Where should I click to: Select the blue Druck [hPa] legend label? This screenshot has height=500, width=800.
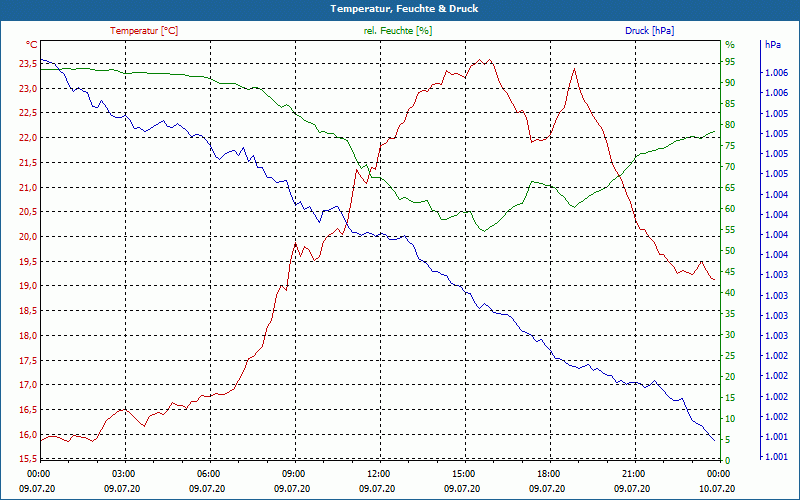coord(649,31)
